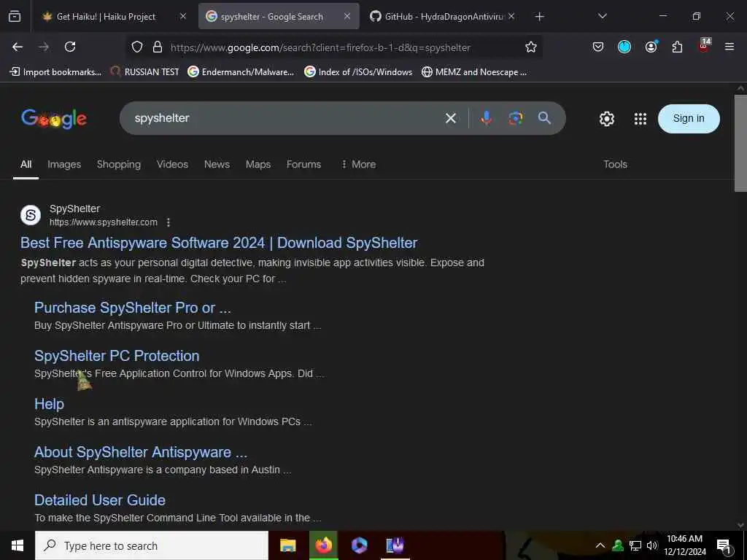Open the extension icon with badge 14
747x560 pixels.
[704, 46]
